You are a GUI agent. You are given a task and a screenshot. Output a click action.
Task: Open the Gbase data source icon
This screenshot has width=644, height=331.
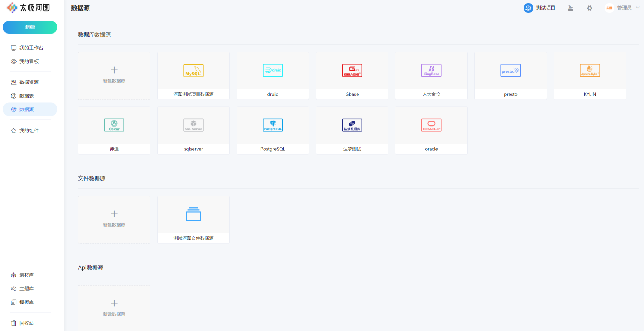click(x=352, y=70)
